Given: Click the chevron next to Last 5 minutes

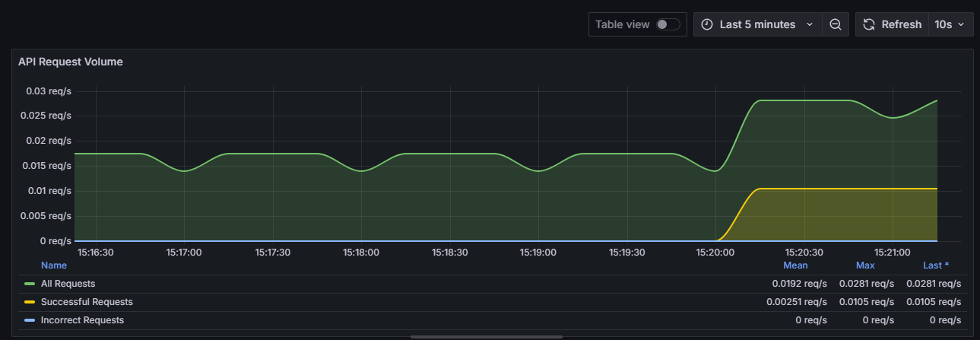Looking at the screenshot, I should tap(809, 24).
